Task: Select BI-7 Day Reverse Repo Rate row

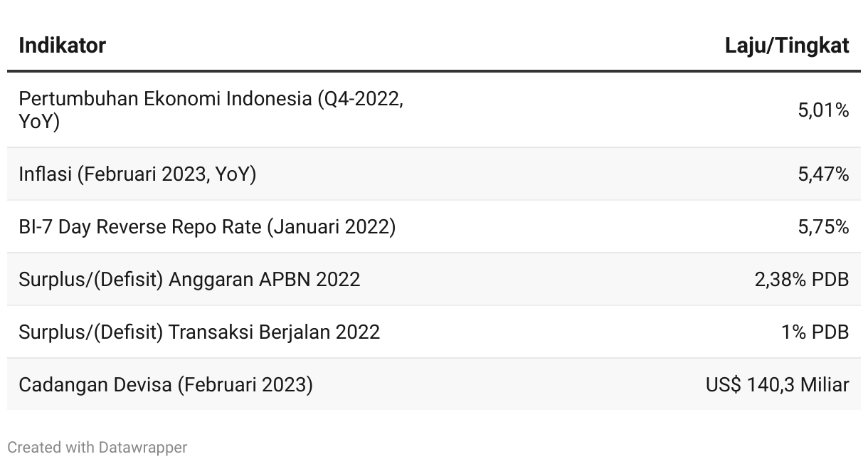Action: click(x=434, y=226)
